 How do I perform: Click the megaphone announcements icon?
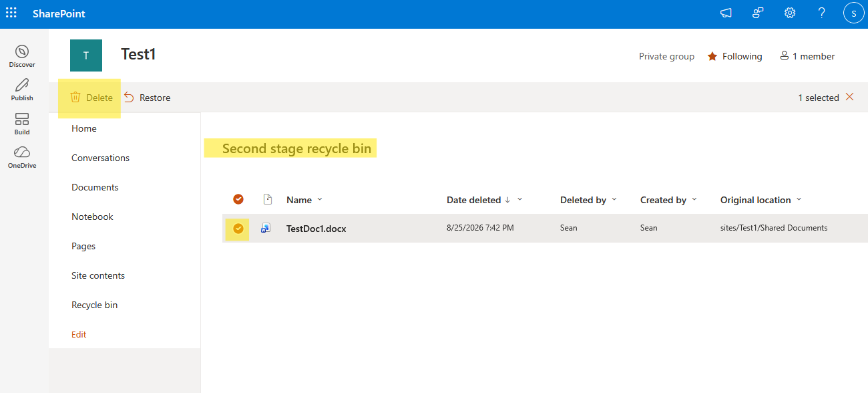tap(726, 13)
